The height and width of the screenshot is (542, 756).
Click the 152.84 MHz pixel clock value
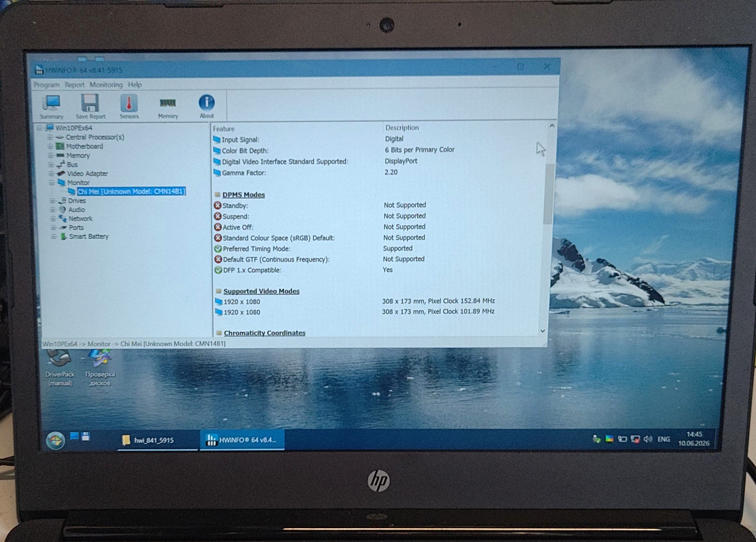click(x=477, y=301)
